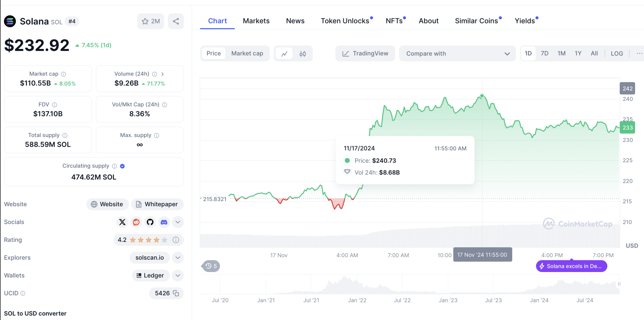Open Solana's Discord social link
This screenshot has height=320, width=644.
164,222
